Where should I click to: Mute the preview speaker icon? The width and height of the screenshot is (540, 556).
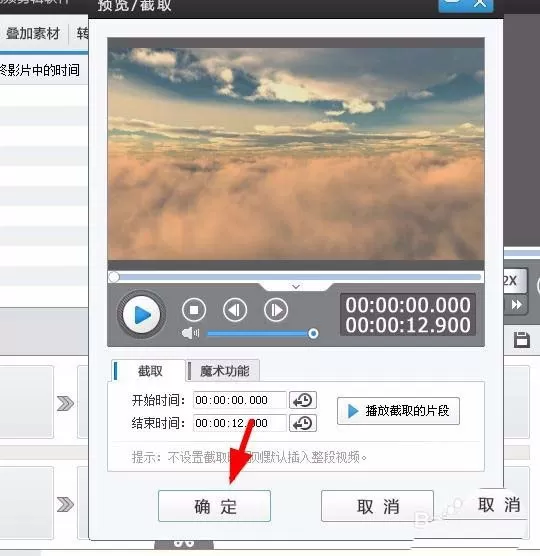[190, 333]
